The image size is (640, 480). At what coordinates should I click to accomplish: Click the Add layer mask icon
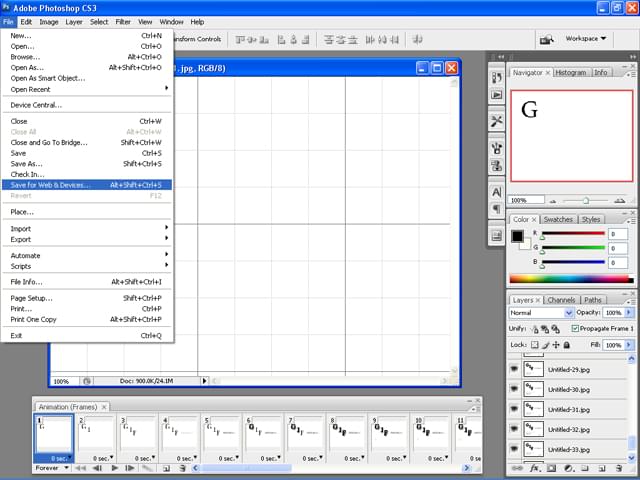click(551, 468)
